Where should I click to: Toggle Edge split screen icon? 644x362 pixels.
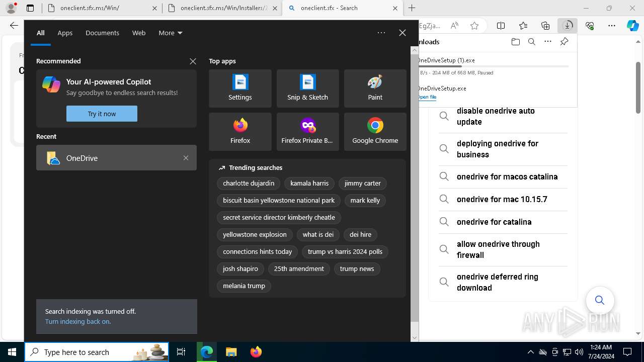(501, 26)
